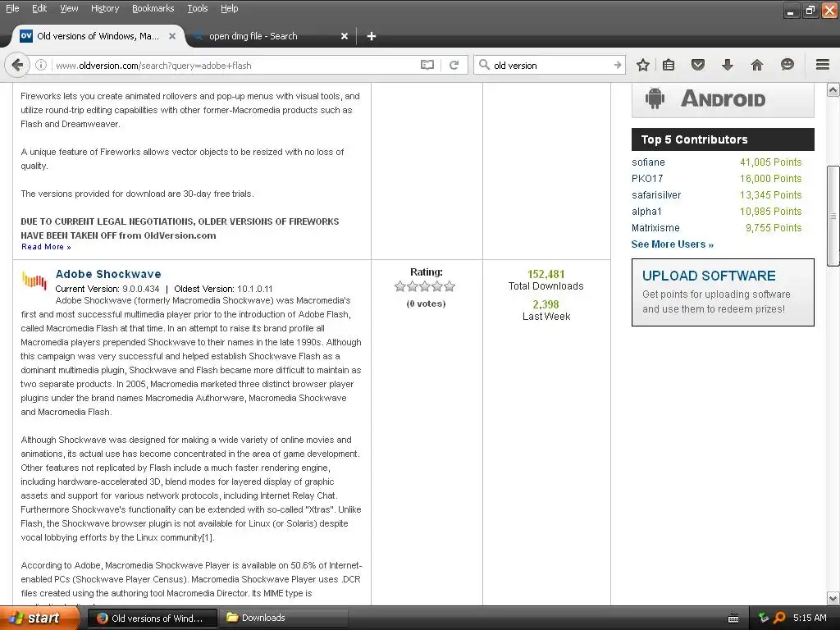This screenshot has width=840, height=630.
Task: Bookmark this page with star icon
Action: (643, 65)
